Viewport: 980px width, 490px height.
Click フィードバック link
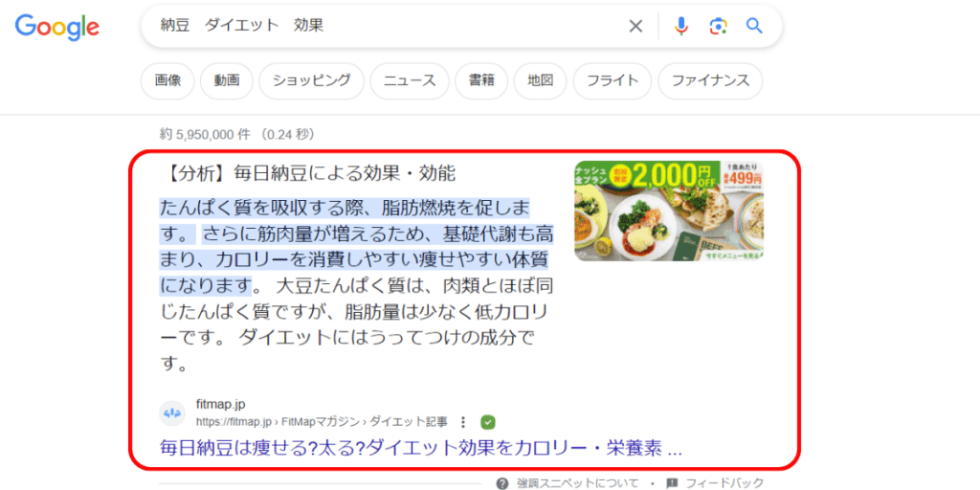tap(724, 483)
